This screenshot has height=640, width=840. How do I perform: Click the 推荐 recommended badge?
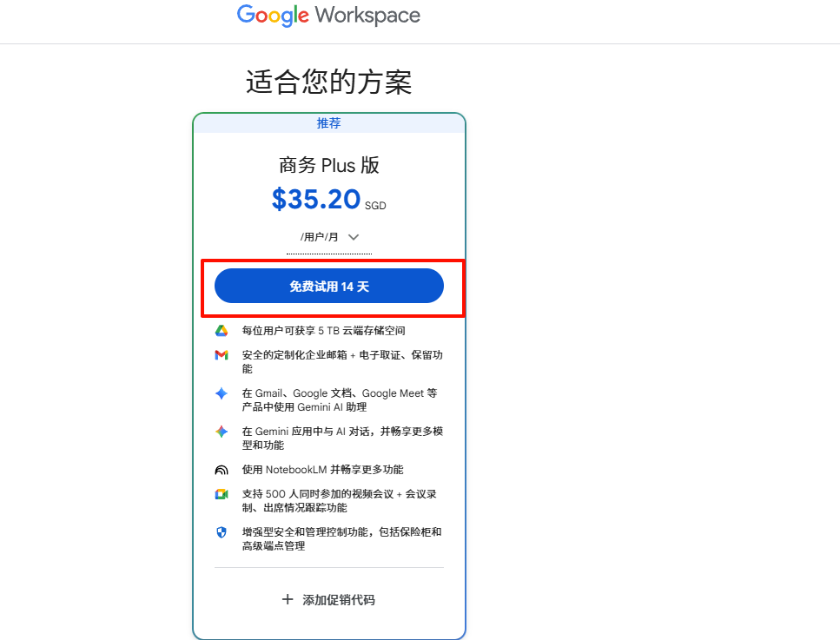click(328, 123)
